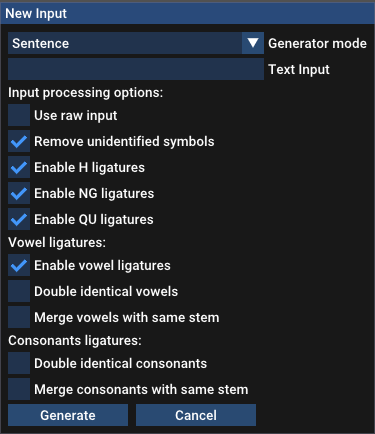Screen dimensions: 375x434
Task: Uncheck Remove unidentified symbols
Action: pos(19,141)
